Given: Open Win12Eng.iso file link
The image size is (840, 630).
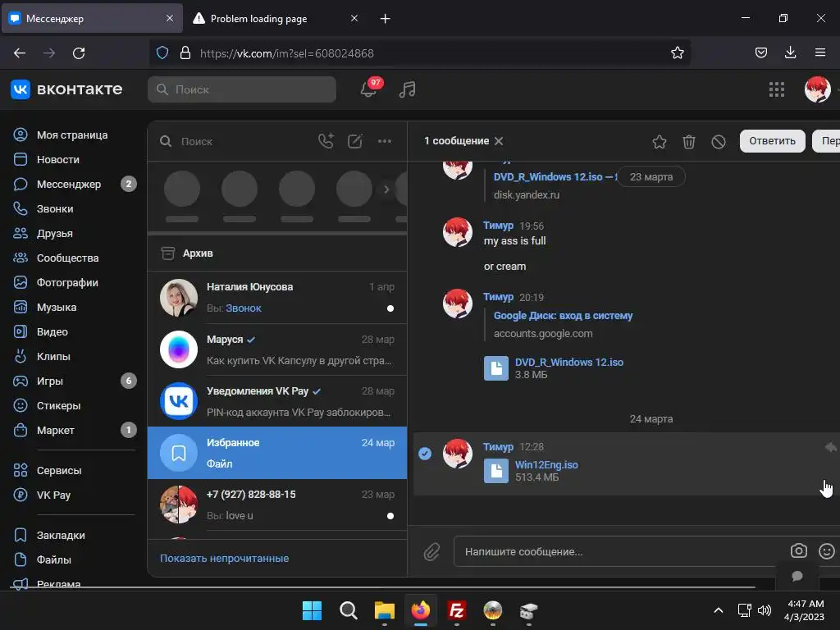Looking at the screenshot, I should coord(546,464).
